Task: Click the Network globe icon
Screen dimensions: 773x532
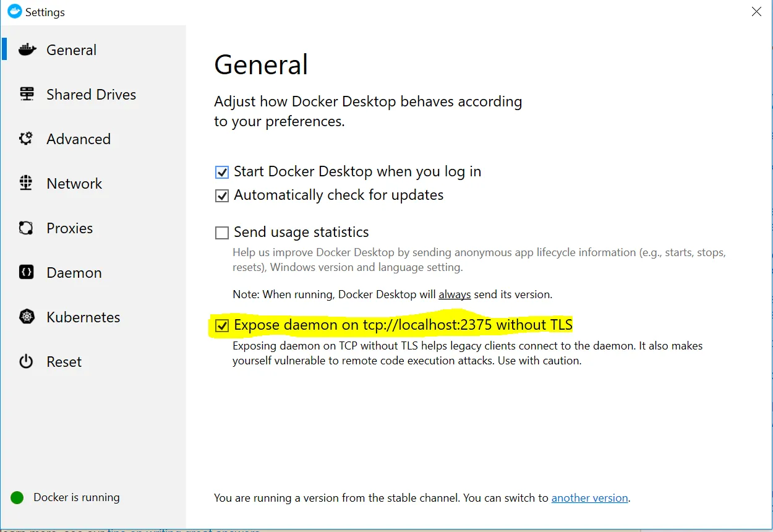Action: 26,183
